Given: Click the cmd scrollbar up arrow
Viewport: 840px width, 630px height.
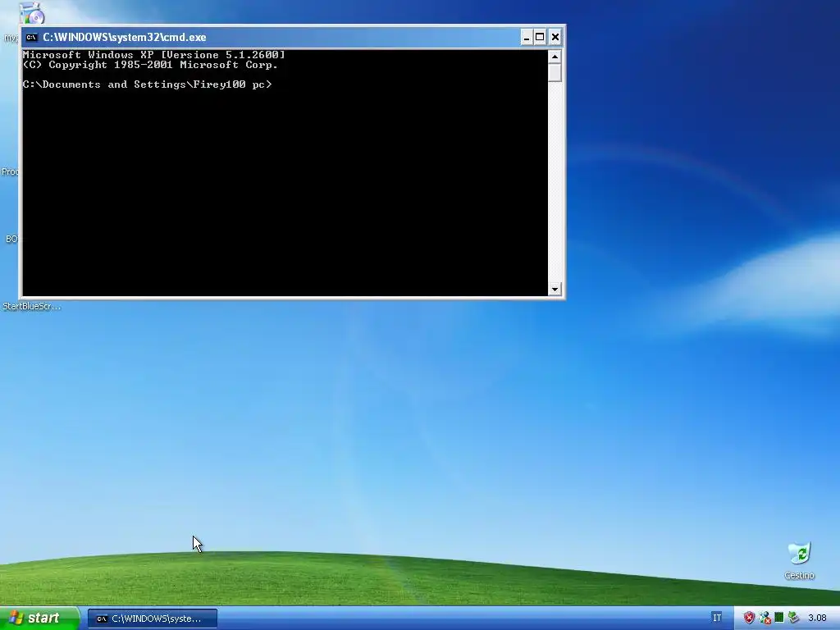Looking at the screenshot, I should [555, 57].
